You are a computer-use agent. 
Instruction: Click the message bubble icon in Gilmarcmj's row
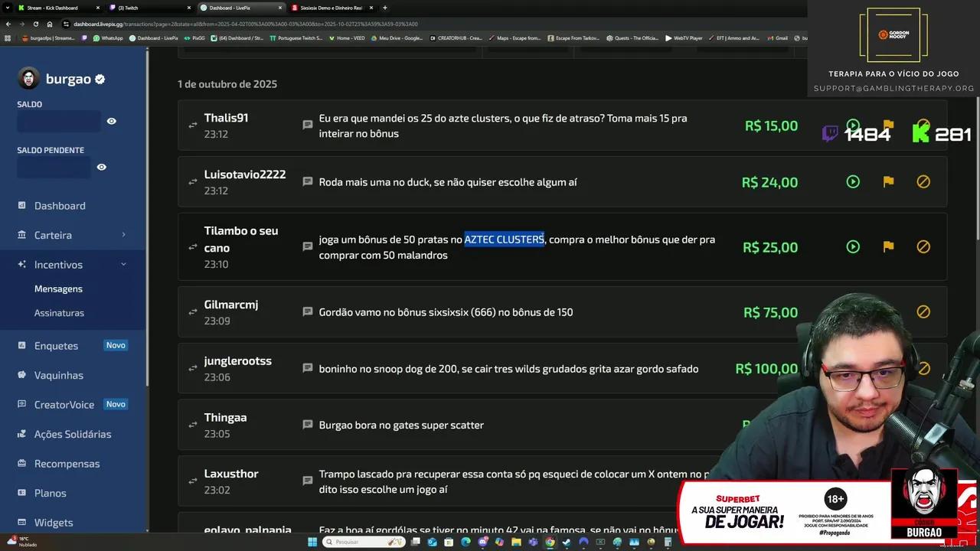point(308,312)
